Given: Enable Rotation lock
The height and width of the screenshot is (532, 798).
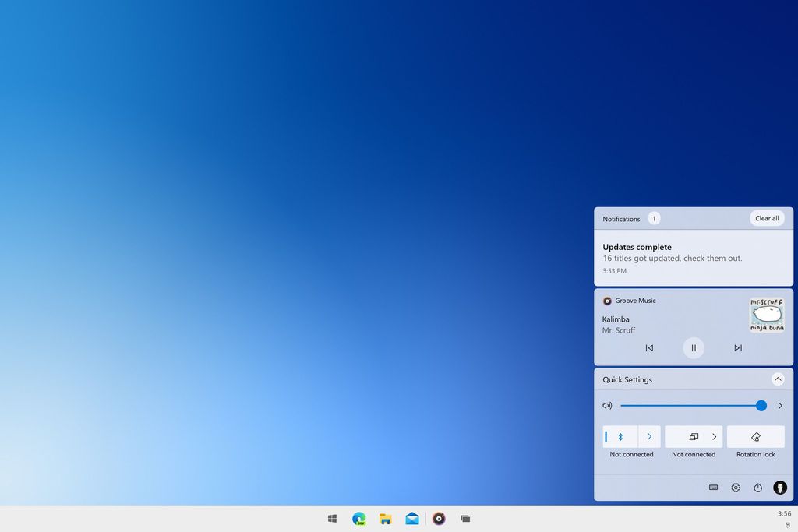Looking at the screenshot, I should point(755,437).
